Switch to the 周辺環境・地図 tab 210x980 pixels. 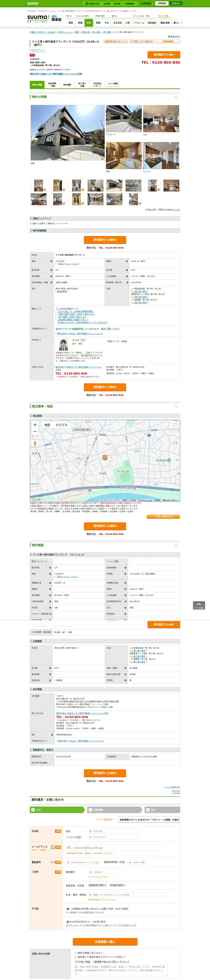pos(52,84)
